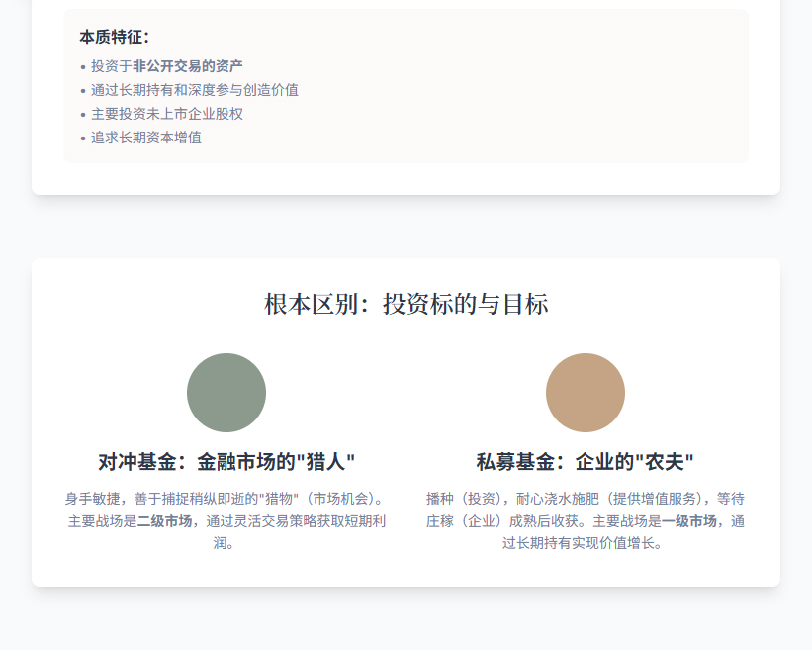The height and width of the screenshot is (650, 812).
Task: Click the bold 一级市场 text
Action: pos(689,520)
